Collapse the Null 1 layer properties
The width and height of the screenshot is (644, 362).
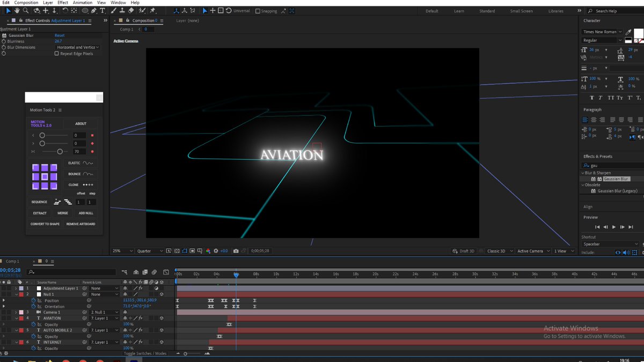(16, 294)
